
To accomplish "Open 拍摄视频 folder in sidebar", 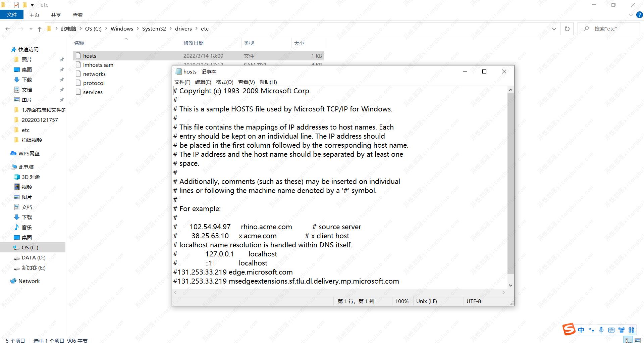I will pos(32,140).
